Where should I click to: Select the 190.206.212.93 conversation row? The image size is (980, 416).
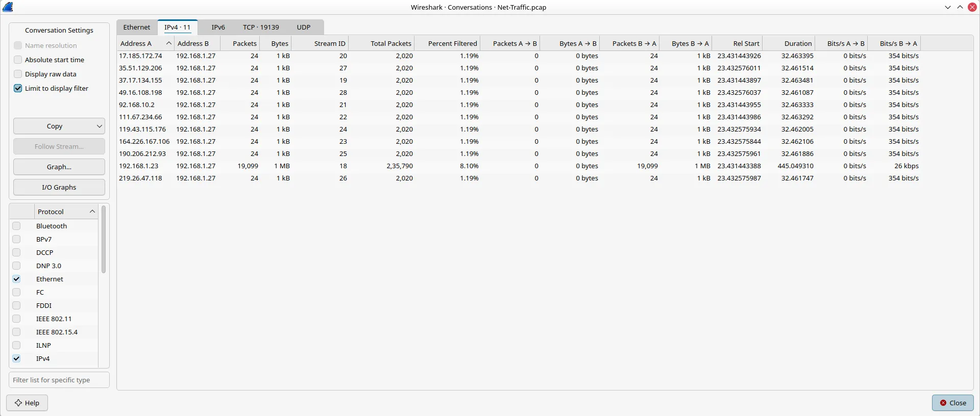click(x=519, y=153)
